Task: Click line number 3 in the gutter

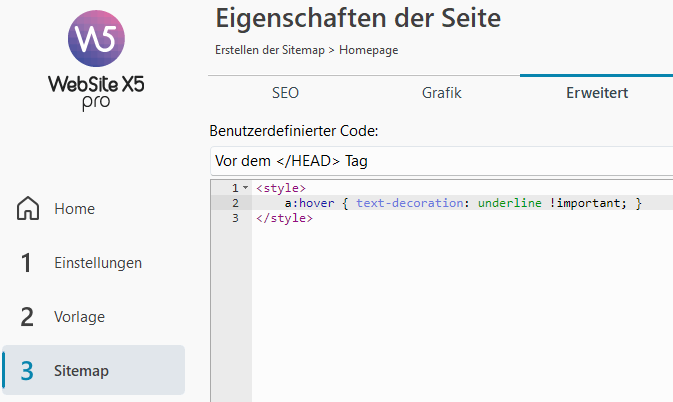Action: (235, 218)
